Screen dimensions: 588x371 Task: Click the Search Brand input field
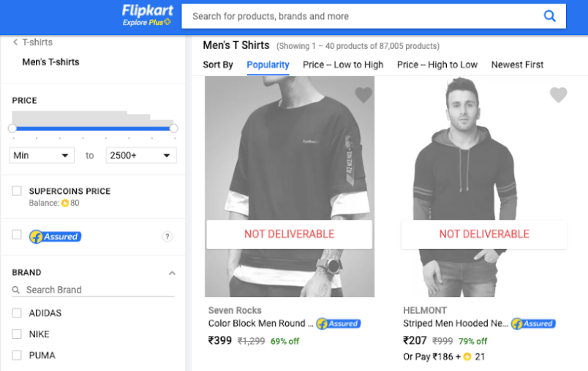99,290
